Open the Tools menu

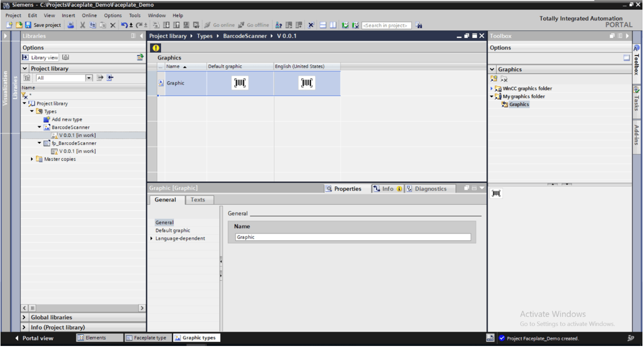tap(135, 15)
